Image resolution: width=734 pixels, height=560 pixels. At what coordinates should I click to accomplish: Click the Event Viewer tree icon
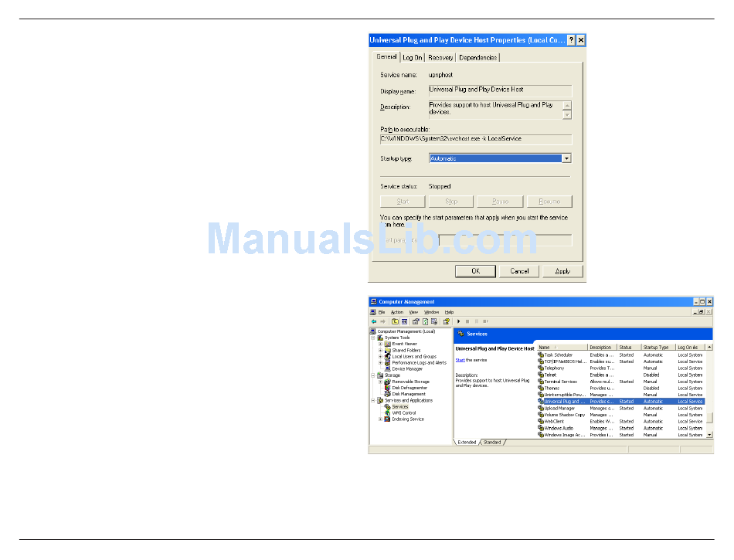388,344
